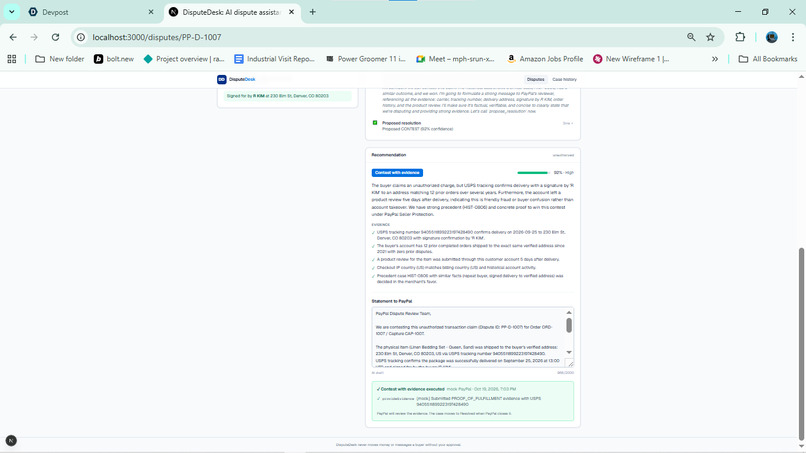This screenshot has width=806, height=453.
Task: Click the statement text area resize handle
Action: [x=571, y=364]
